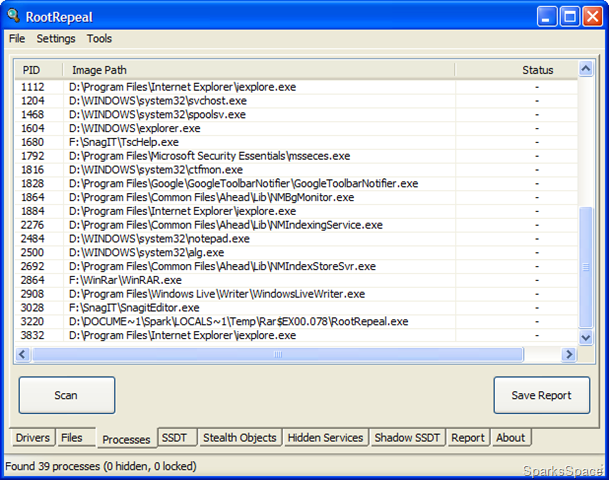Screen dimensions: 609x480
Task: Open the Hidden Services tab
Action: point(325,438)
